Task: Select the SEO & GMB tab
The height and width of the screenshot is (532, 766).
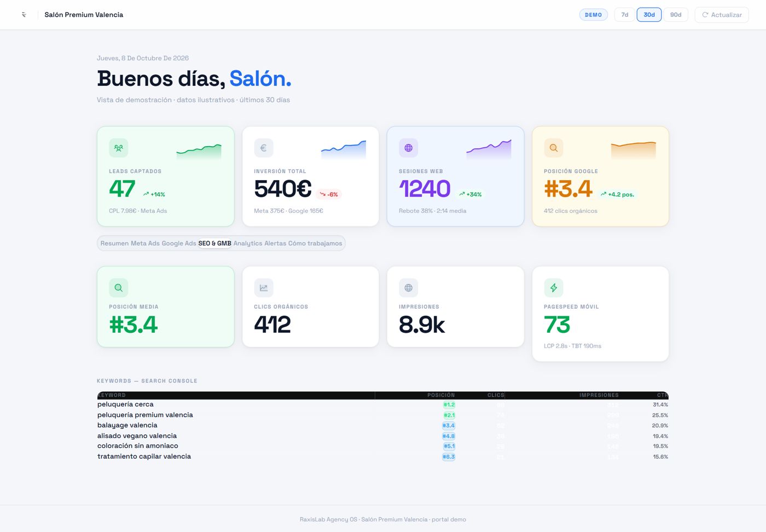Action: [x=215, y=244]
